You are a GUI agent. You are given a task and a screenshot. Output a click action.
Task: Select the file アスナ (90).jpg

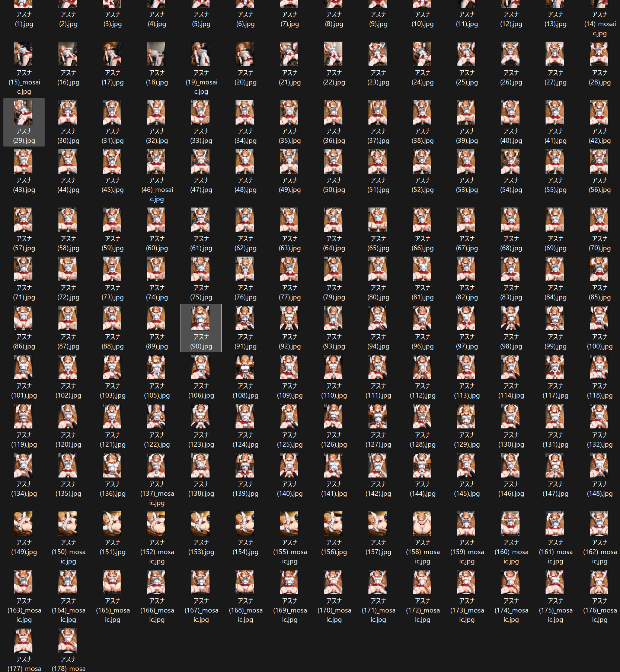coord(201,328)
